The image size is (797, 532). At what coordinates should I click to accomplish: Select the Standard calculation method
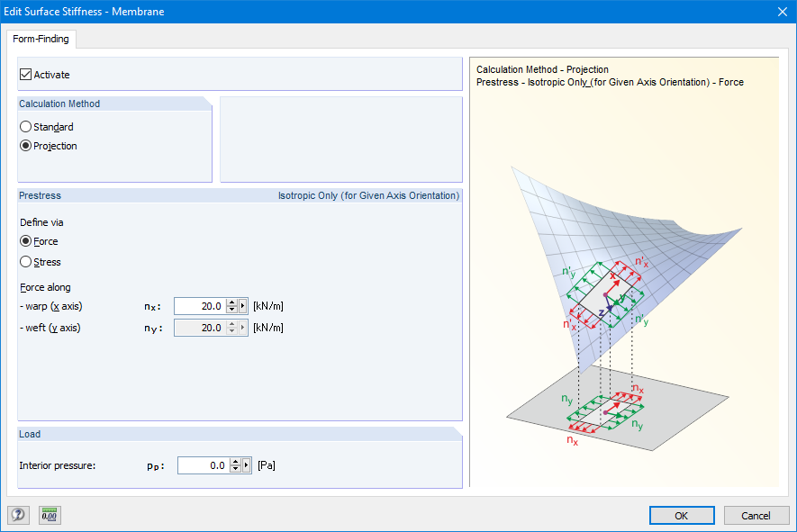point(27,126)
